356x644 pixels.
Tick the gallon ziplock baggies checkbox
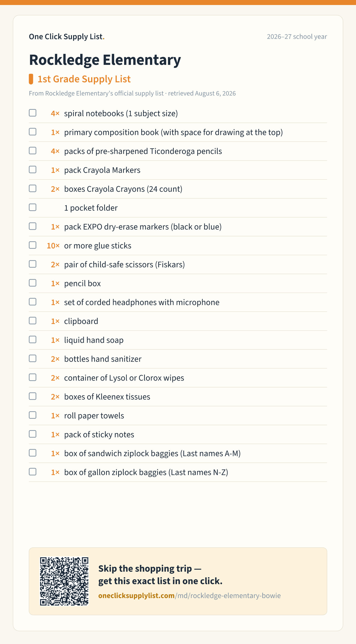[33, 472]
